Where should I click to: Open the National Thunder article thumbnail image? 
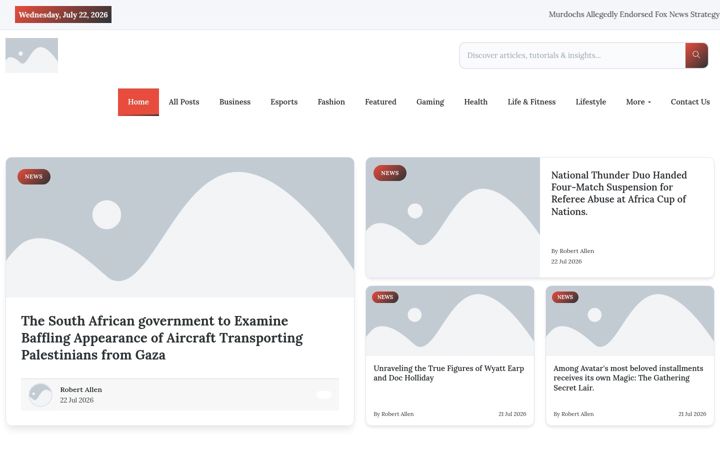click(453, 217)
